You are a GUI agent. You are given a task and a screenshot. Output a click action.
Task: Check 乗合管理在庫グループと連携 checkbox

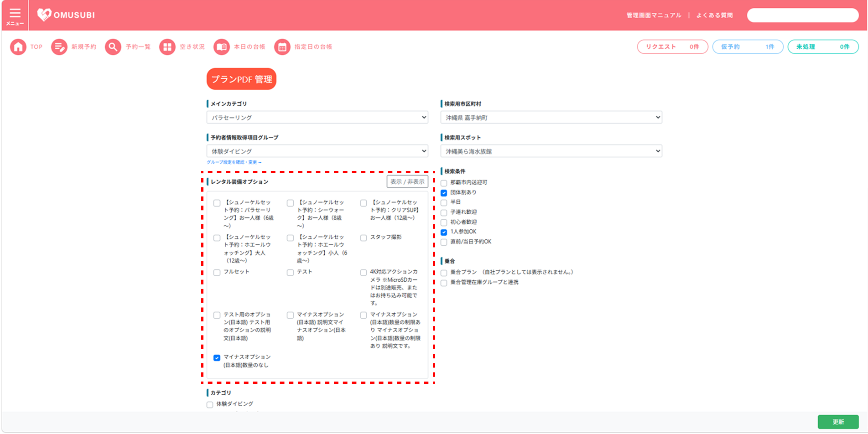coord(444,283)
